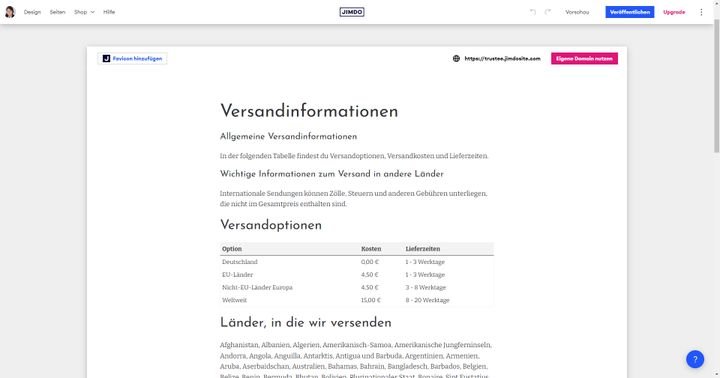Click the globe icon beside site URL
This screenshot has width=720, height=378.
[x=456, y=58]
